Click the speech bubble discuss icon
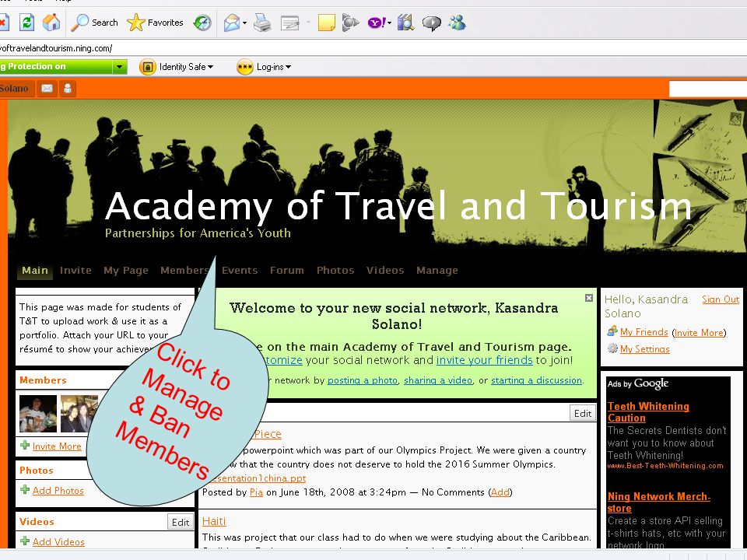747x560 pixels. tap(432, 23)
